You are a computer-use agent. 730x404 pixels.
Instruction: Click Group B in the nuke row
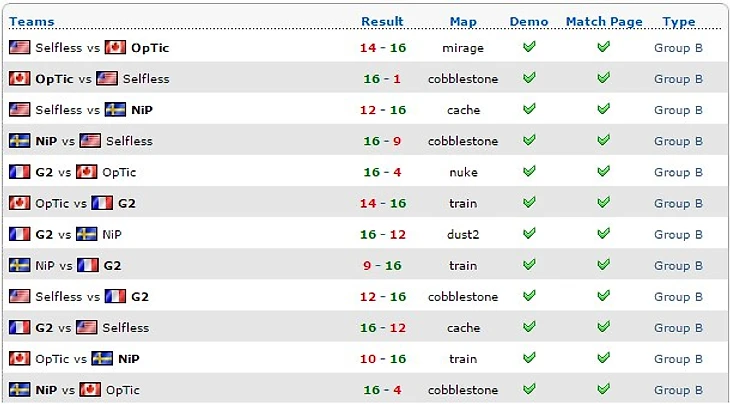tap(678, 172)
